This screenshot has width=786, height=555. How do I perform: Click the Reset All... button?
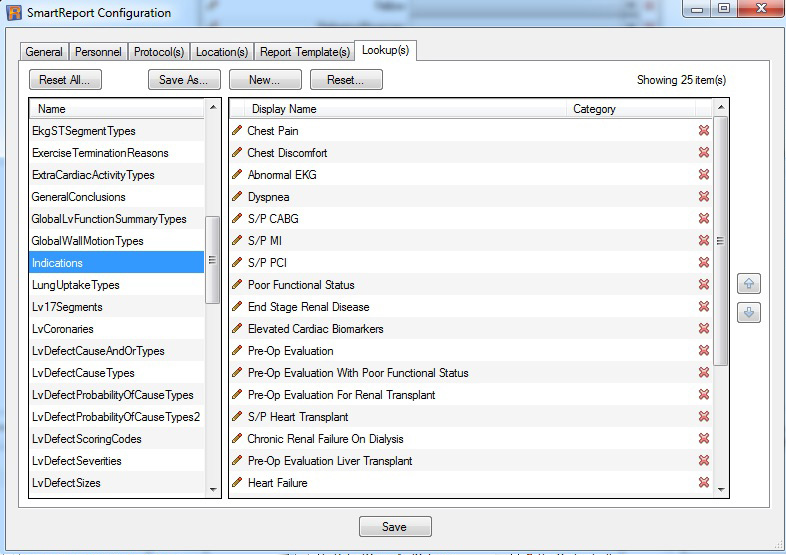(65, 80)
